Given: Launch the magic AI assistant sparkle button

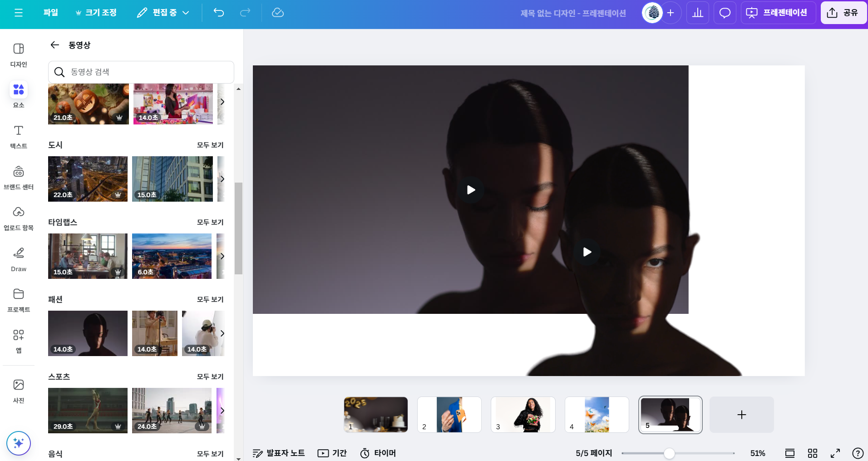Looking at the screenshot, I should [19, 443].
